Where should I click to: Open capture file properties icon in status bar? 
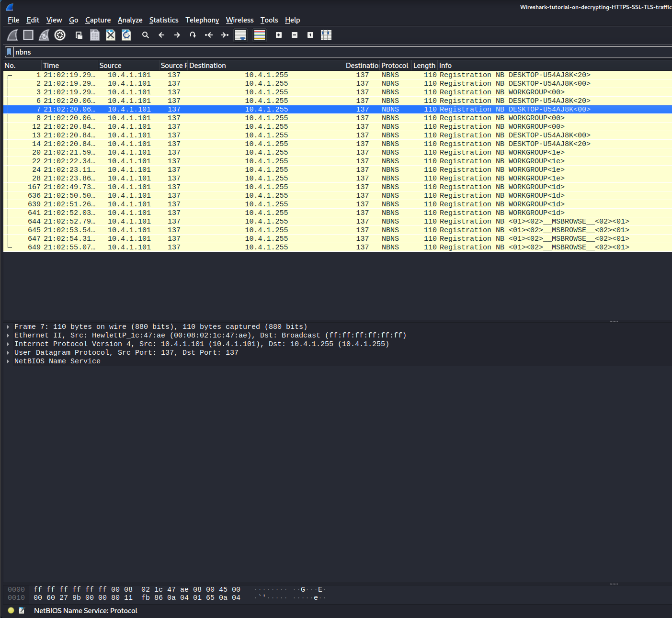pyautogui.click(x=22, y=610)
